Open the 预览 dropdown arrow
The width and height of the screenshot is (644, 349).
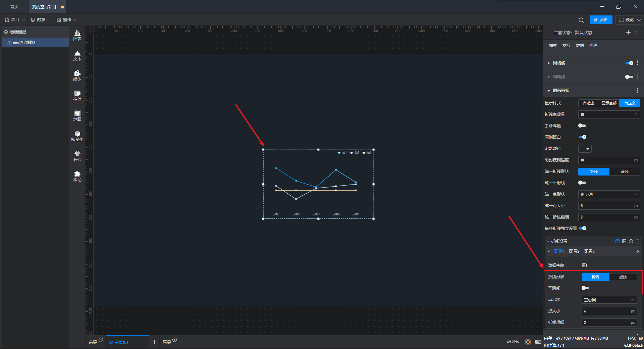click(x=639, y=20)
